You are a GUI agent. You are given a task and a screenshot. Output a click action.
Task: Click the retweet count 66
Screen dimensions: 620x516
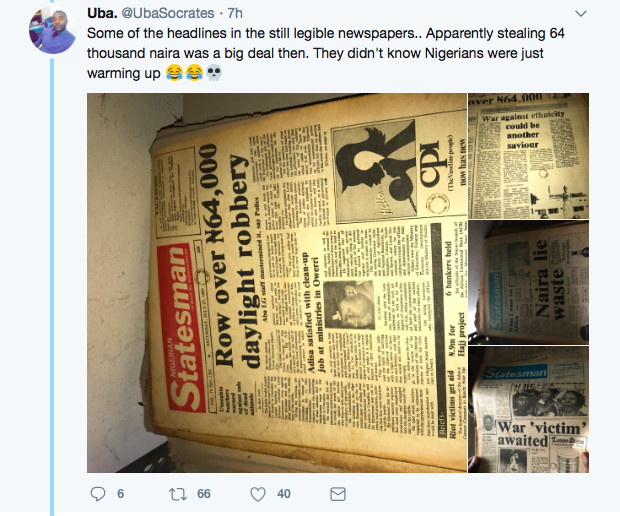[x=204, y=494]
